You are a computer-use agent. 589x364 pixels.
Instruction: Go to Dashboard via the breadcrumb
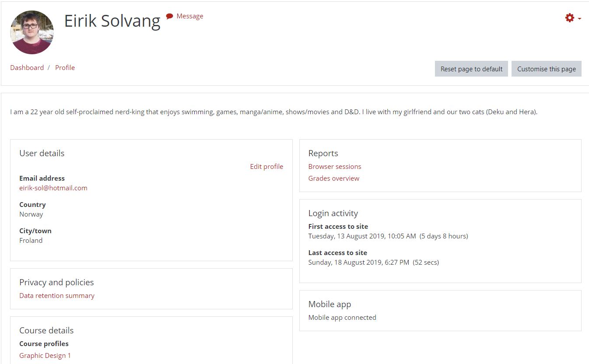[27, 67]
